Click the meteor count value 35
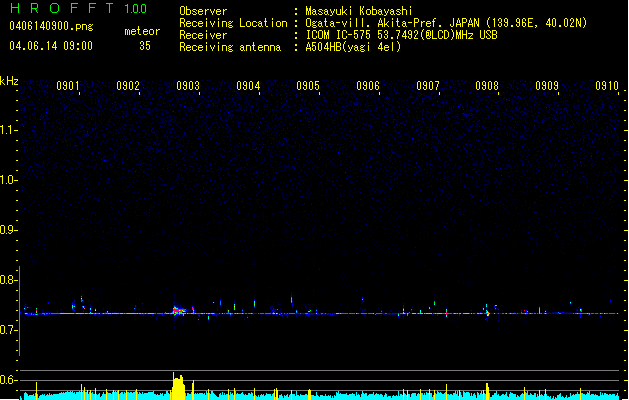629x400 pixels. click(x=145, y=46)
